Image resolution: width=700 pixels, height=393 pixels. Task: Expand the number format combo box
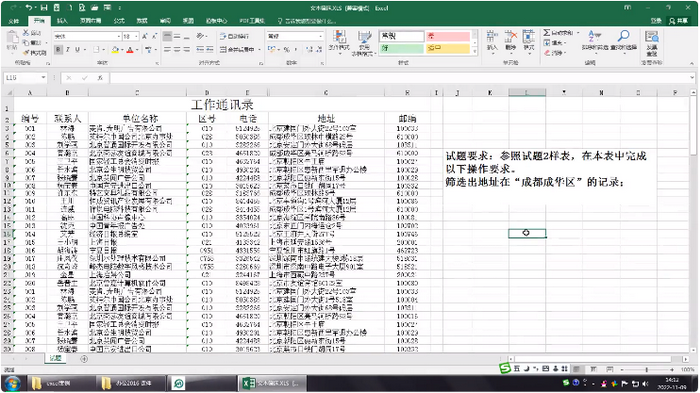coord(320,36)
